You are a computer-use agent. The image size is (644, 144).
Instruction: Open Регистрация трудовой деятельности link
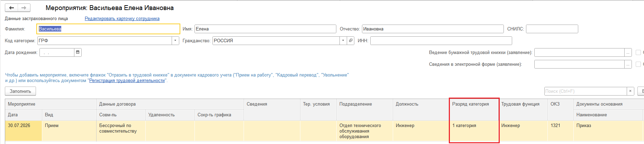[127, 81]
